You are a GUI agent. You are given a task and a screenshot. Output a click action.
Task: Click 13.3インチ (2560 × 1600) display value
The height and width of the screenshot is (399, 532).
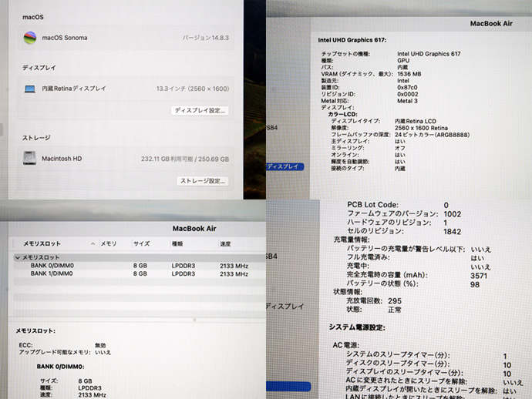(x=193, y=89)
